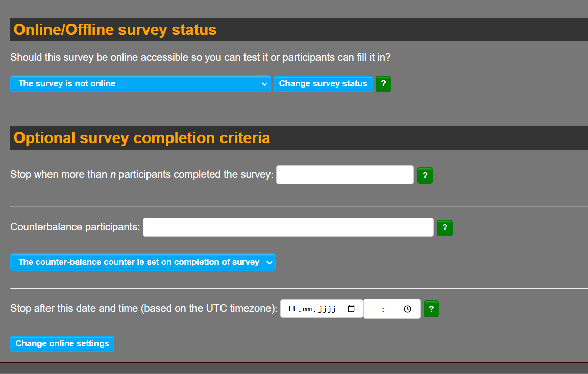Show help for stop date and time
This screenshot has height=374, width=588.
click(431, 309)
